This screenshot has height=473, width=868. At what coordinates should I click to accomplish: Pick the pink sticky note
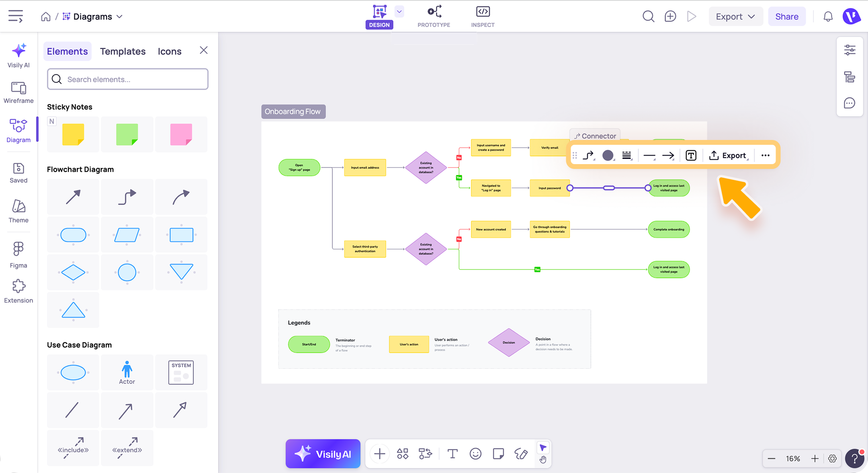point(181,134)
